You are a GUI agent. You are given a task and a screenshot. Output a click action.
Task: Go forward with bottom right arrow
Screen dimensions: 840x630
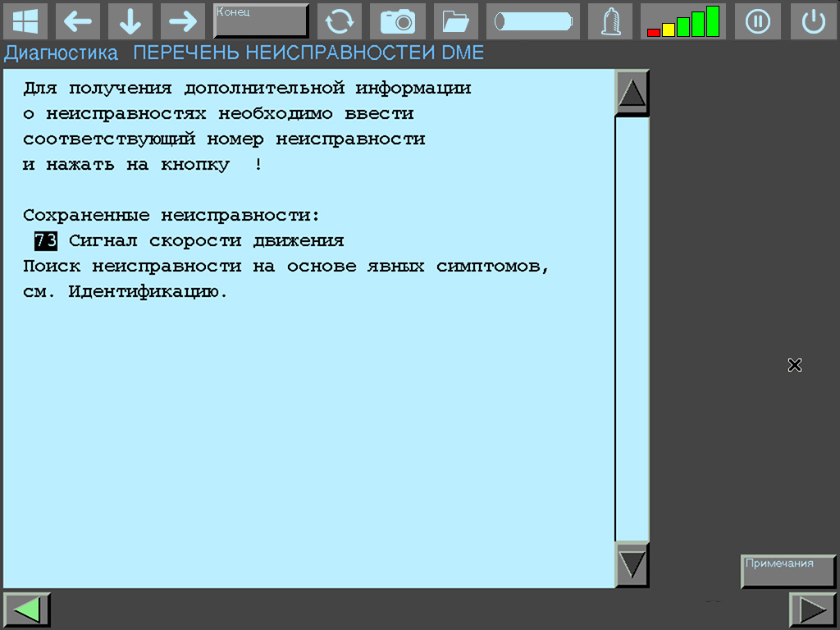812,609
